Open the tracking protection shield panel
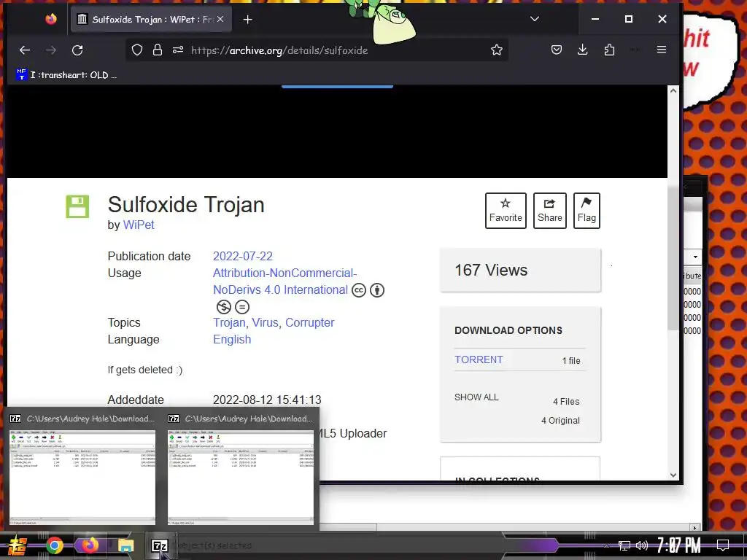 point(137,50)
